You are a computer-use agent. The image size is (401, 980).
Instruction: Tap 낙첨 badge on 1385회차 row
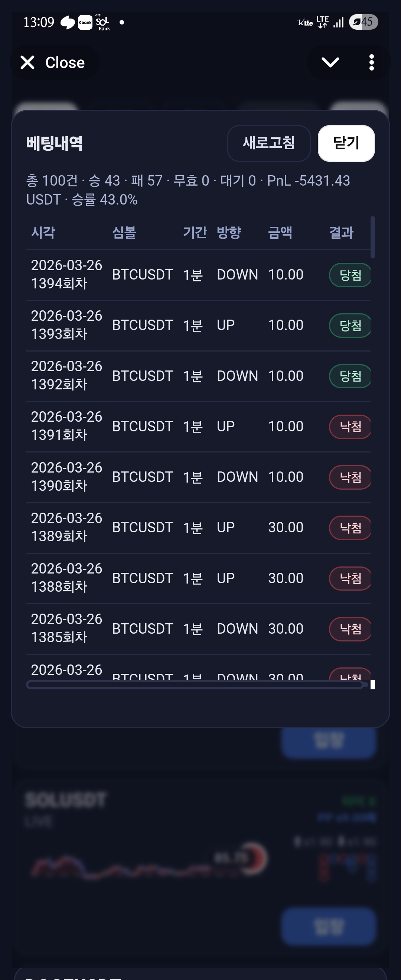pyautogui.click(x=350, y=629)
